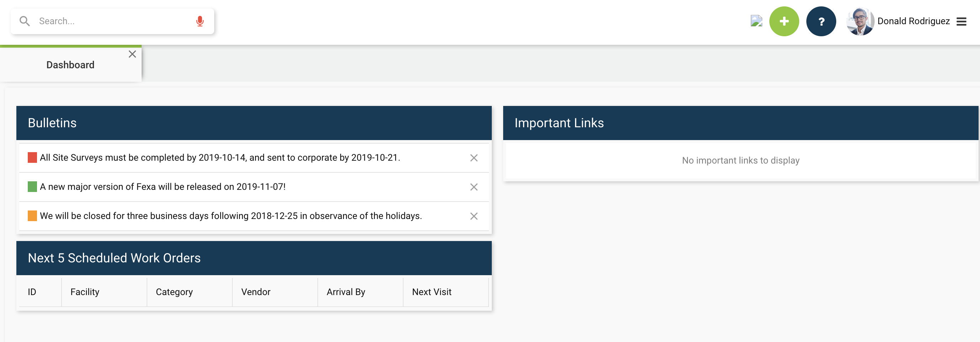Click Donald Rodriguez's profile avatar
Image resolution: width=980 pixels, height=342 pixels.
pos(859,21)
